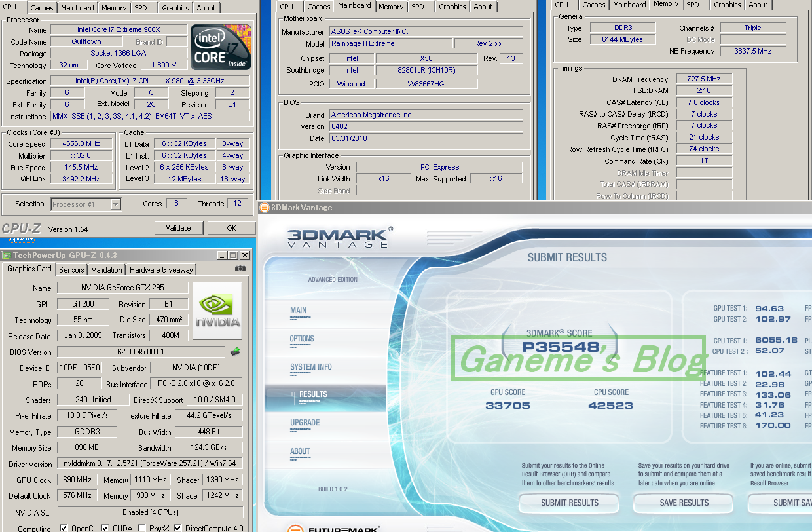Click BIOS Version field 62.00.45.00.01

[x=141, y=352]
